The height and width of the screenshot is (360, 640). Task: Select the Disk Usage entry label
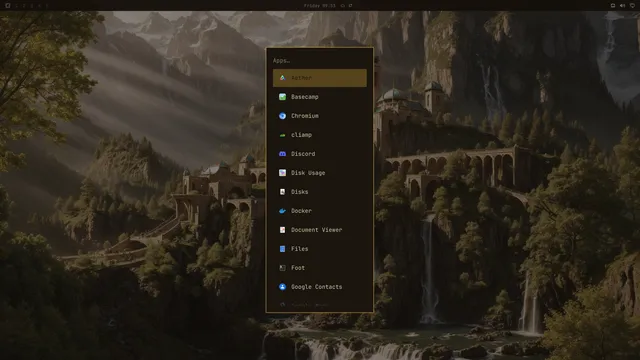(x=308, y=173)
